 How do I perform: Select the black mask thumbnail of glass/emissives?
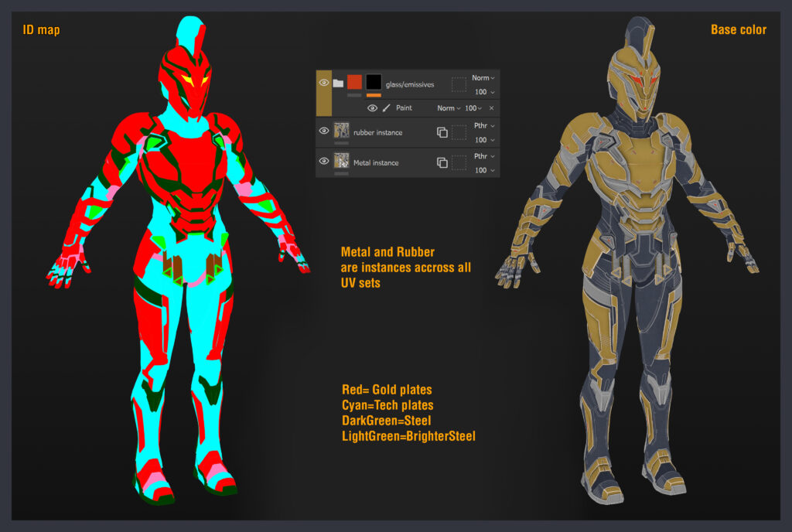[x=374, y=82]
